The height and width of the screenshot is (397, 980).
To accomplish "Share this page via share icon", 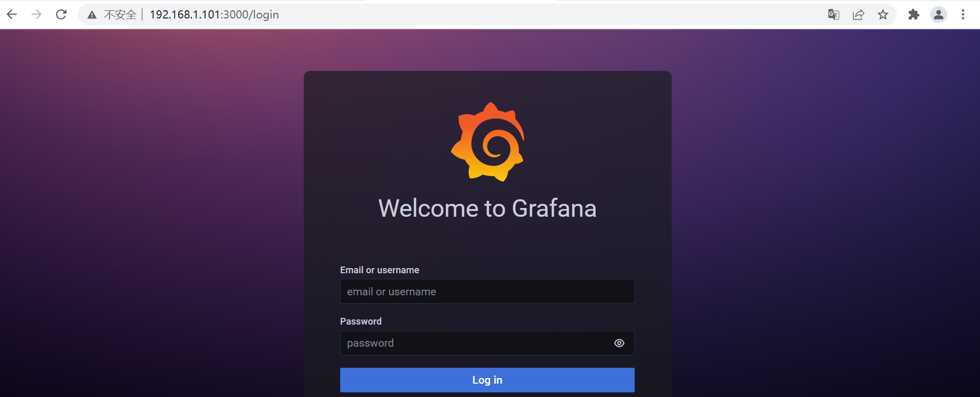I will (x=858, y=14).
